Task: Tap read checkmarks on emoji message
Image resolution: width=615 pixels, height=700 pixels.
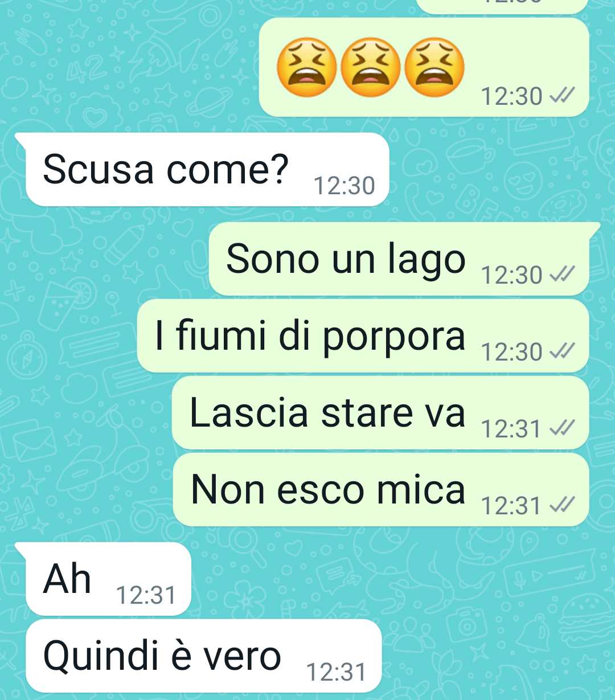Action: [561, 96]
